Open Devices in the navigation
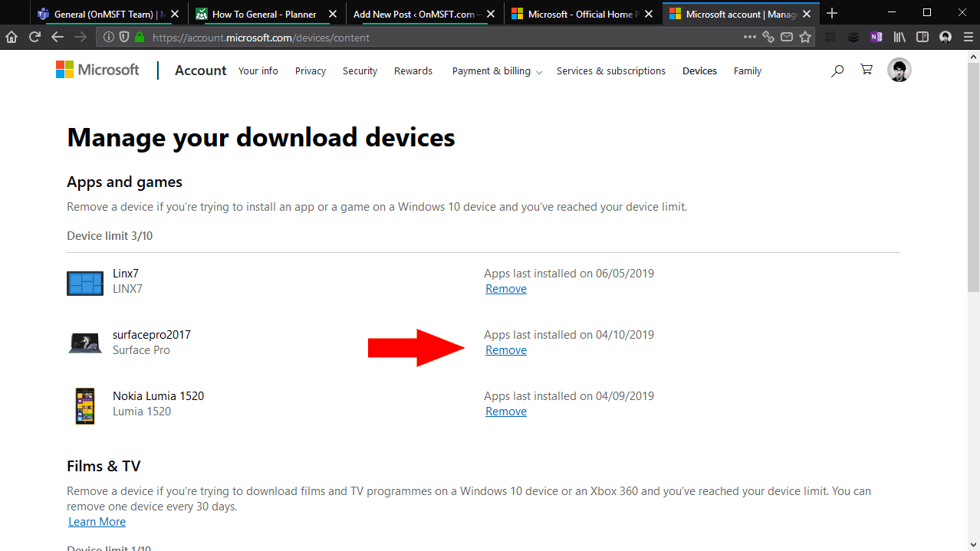 tap(699, 71)
